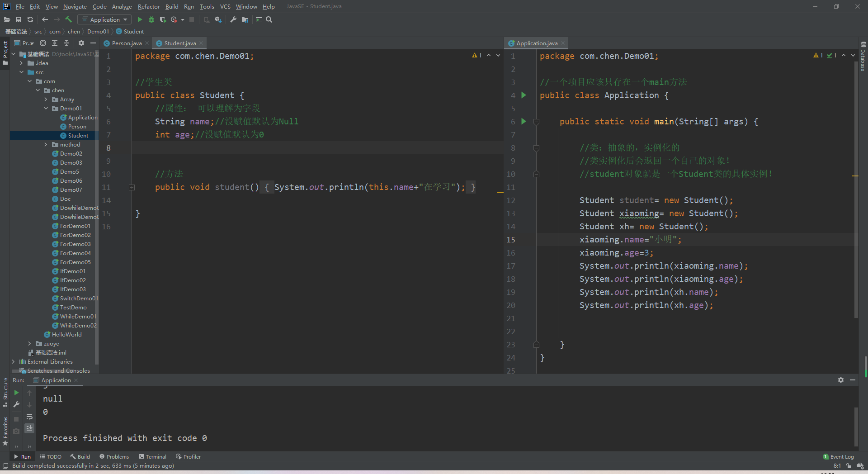Click the run gutter arrow beside main method
This screenshot has height=474, width=868.
(524, 121)
